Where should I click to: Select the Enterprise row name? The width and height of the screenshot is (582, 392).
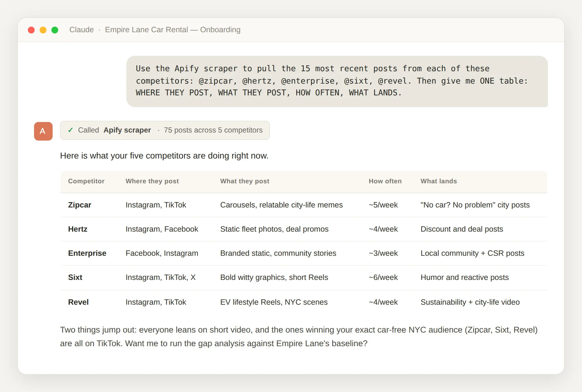tap(87, 253)
